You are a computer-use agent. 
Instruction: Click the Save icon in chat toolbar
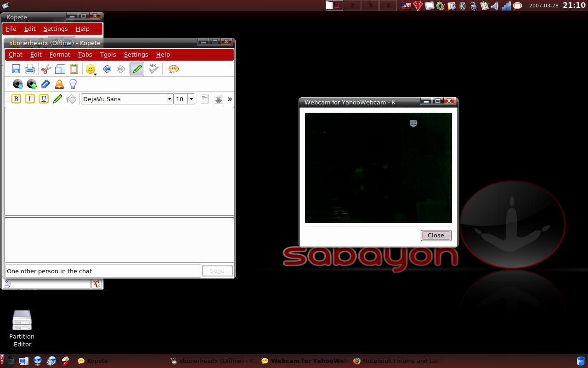click(x=16, y=69)
